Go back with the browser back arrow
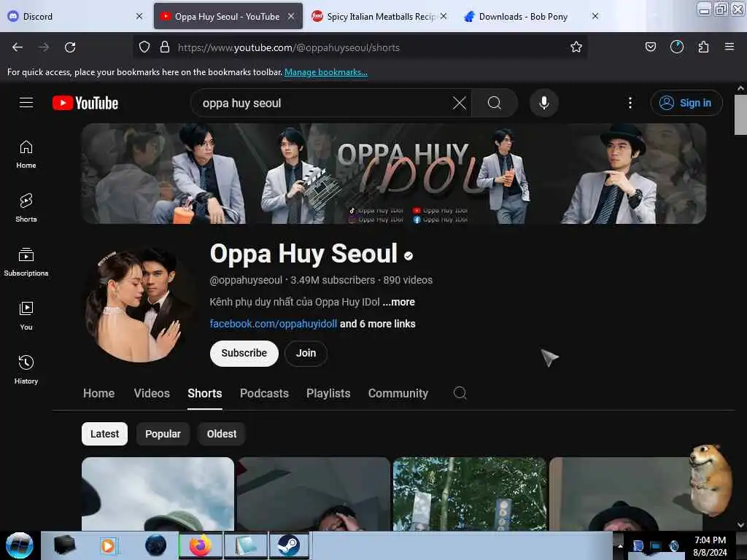This screenshot has width=747, height=560. [x=18, y=47]
